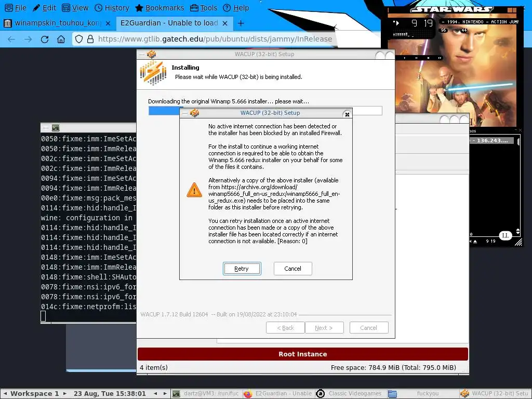
Task: Click the eject icon in the Winamp playlist
Action: 475,242
